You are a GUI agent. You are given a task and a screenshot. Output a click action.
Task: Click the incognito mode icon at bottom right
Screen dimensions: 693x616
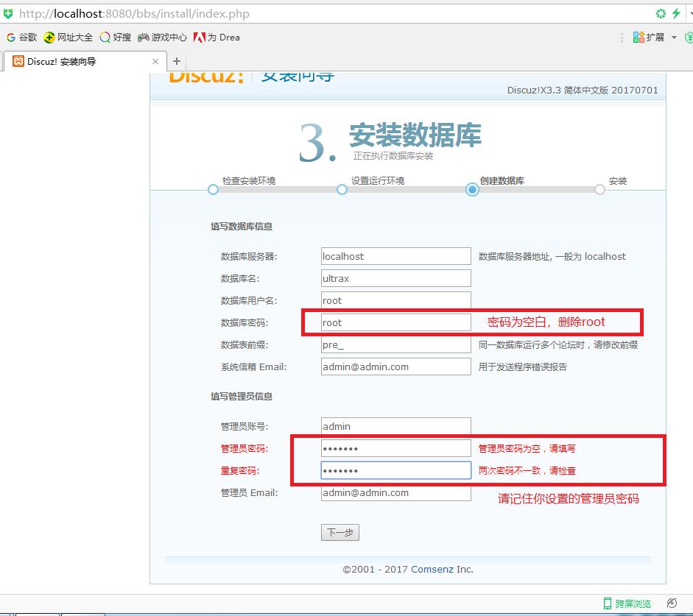670,602
